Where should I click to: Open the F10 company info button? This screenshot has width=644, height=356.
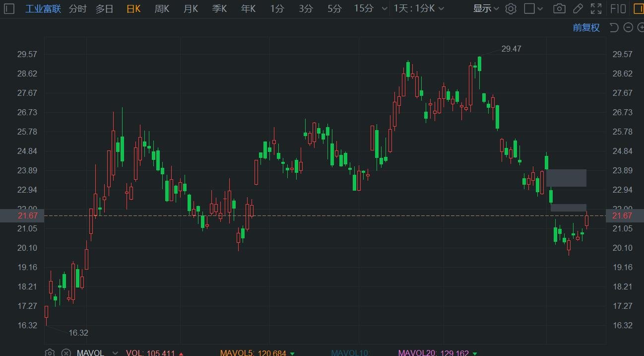point(618,8)
